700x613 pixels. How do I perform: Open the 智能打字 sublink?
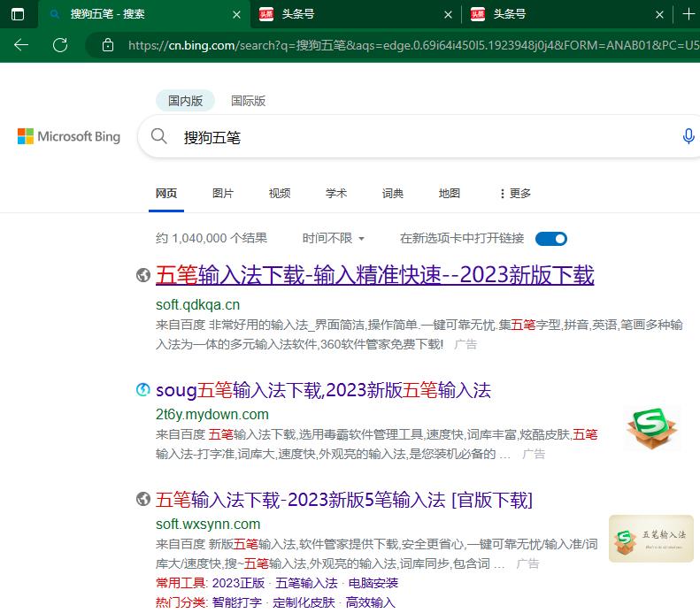[237, 602]
